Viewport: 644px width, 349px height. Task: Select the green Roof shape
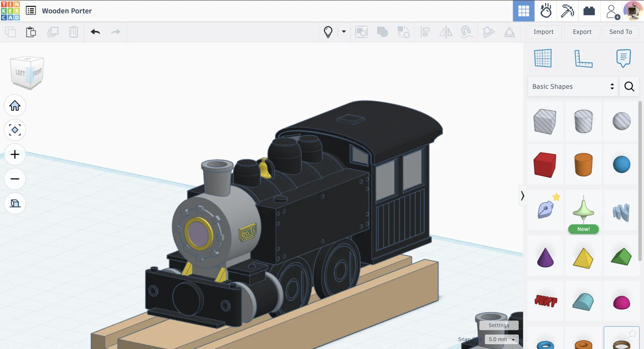click(x=621, y=257)
